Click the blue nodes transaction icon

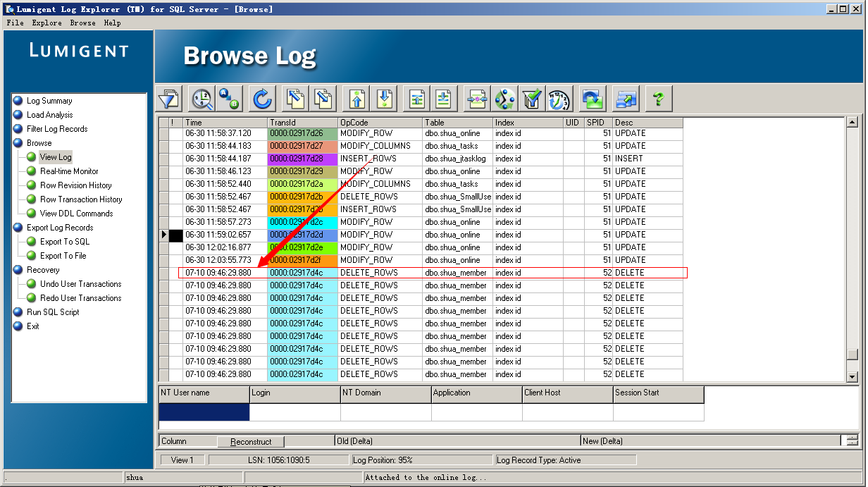[x=504, y=99]
